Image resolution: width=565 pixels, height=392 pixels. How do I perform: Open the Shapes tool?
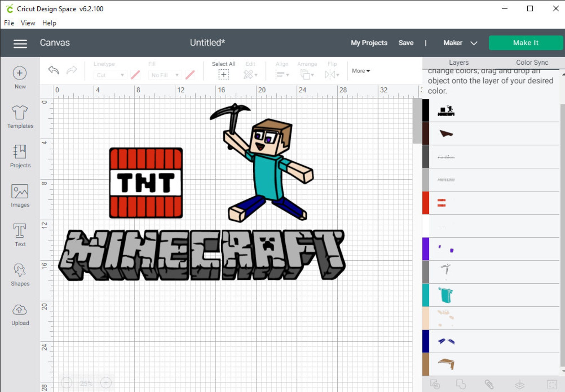click(20, 270)
